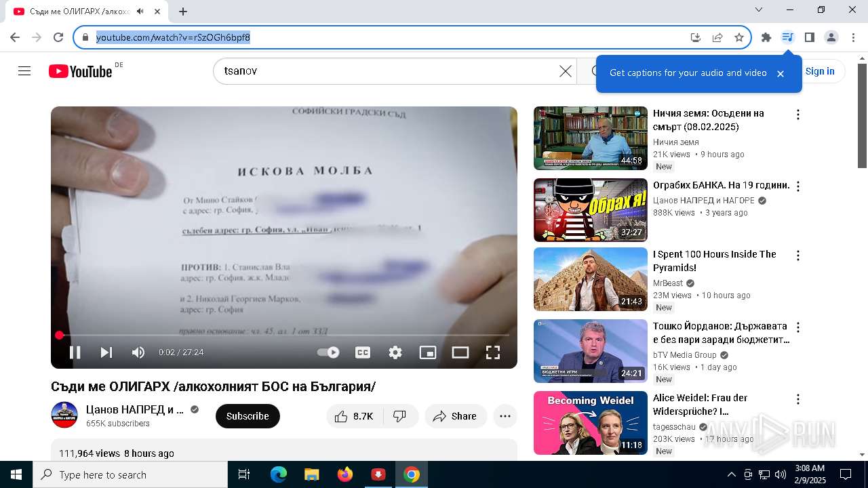Click the Sign in button
Screen dimensions: 868x488
tap(820, 71)
